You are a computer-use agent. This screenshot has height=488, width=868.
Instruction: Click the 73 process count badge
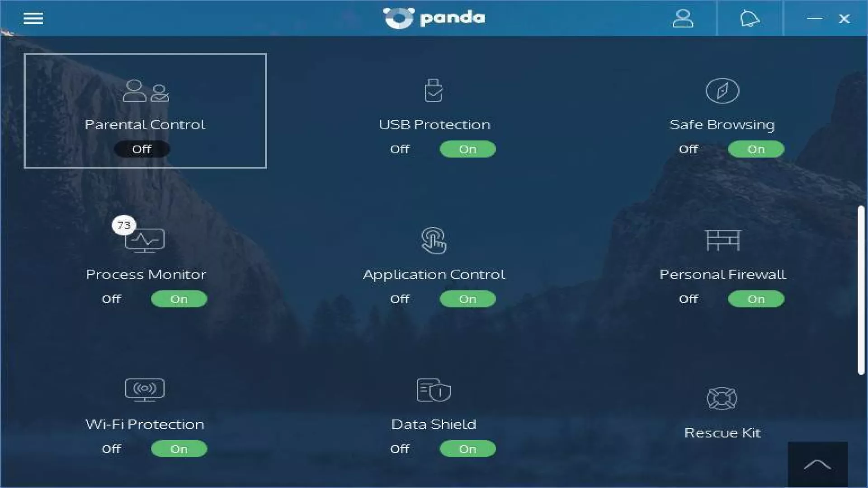[123, 225]
